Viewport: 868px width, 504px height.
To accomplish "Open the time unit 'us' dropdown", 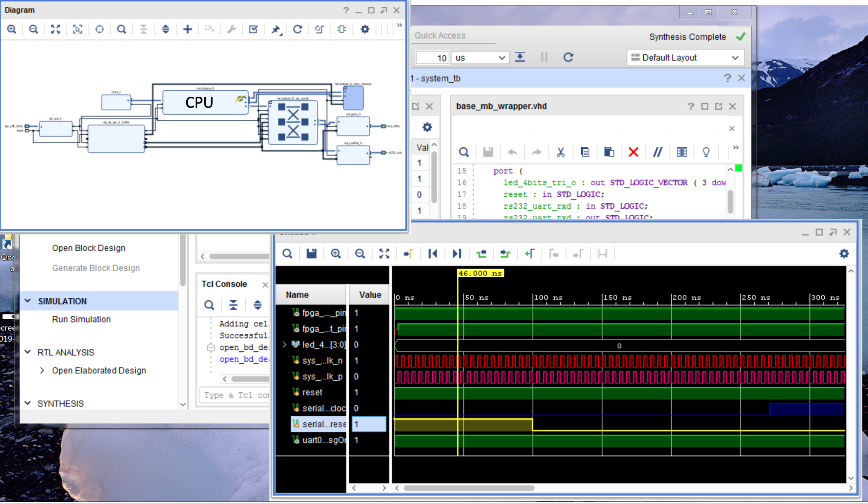I will [x=480, y=57].
